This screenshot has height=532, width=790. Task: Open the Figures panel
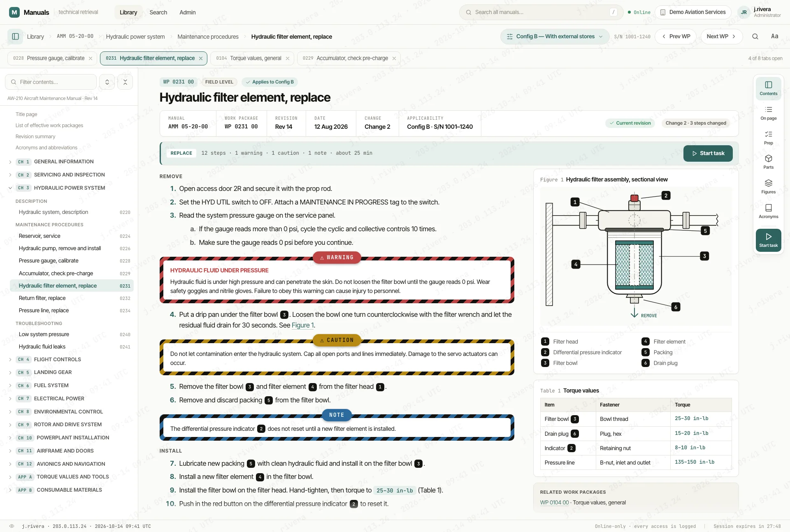point(768,187)
